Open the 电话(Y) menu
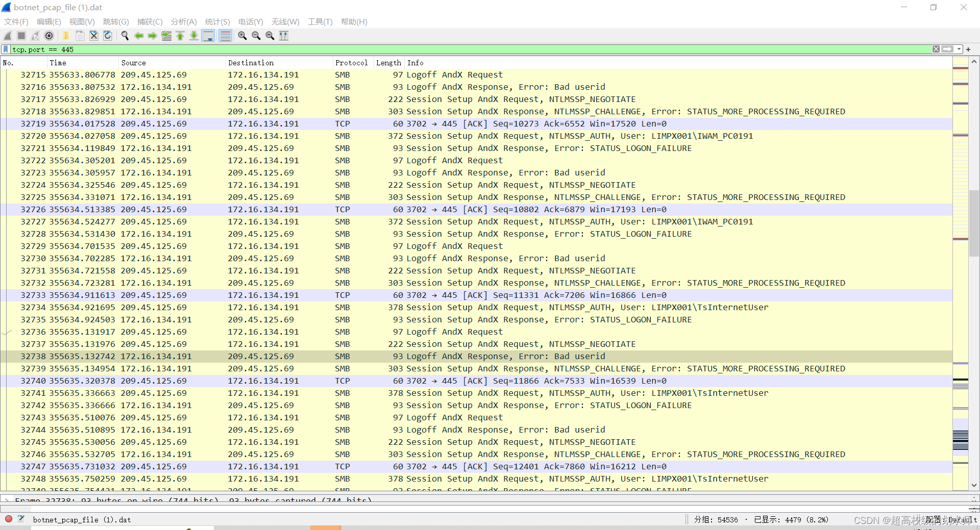Screen dimensions: 980x530 (x=251, y=22)
